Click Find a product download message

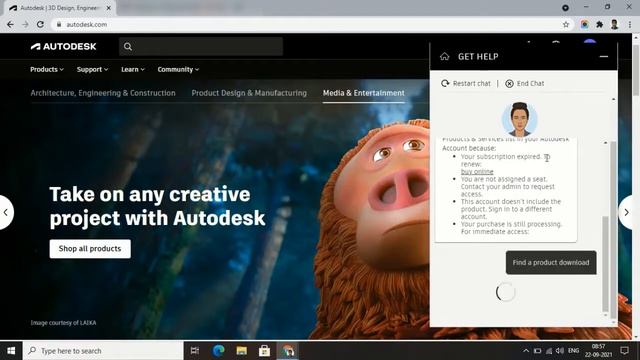pyautogui.click(x=551, y=262)
